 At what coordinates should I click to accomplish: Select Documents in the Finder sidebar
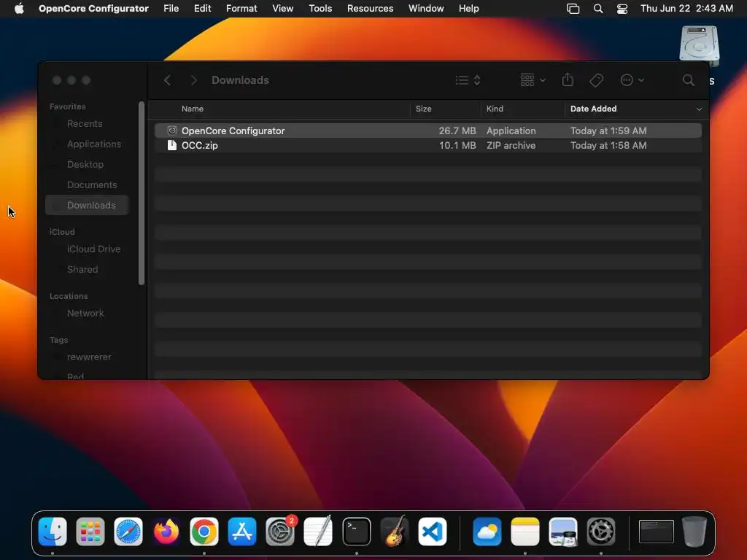[x=87, y=185]
